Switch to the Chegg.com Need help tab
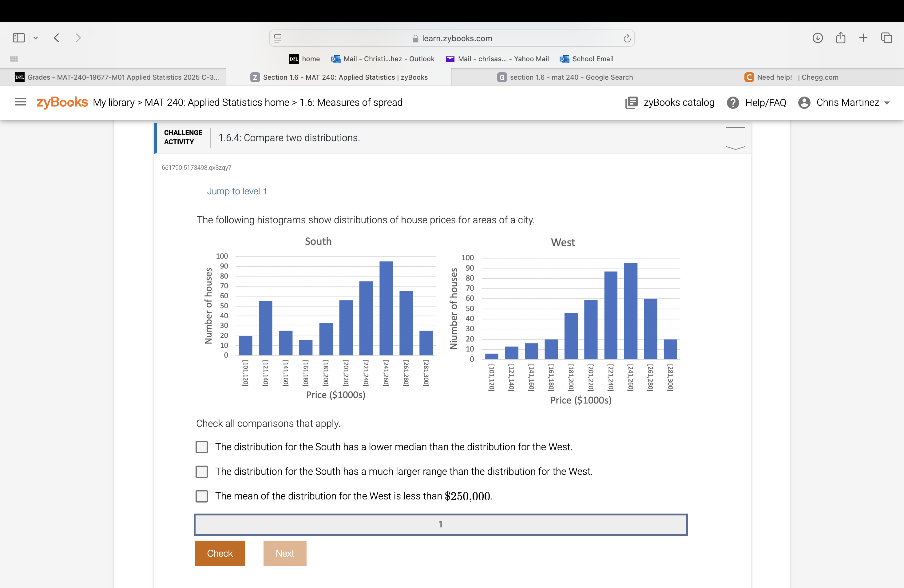This screenshot has width=904, height=588. (791, 77)
